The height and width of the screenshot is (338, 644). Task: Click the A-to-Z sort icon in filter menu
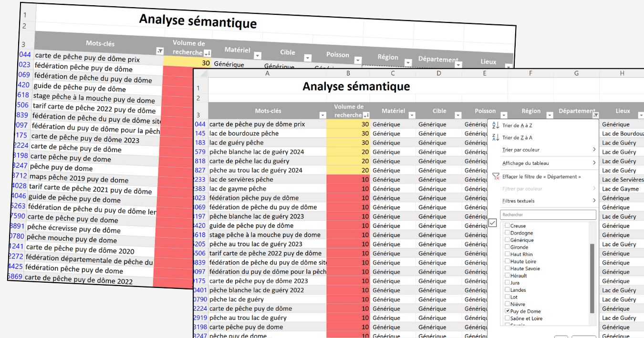pyautogui.click(x=495, y=125)
